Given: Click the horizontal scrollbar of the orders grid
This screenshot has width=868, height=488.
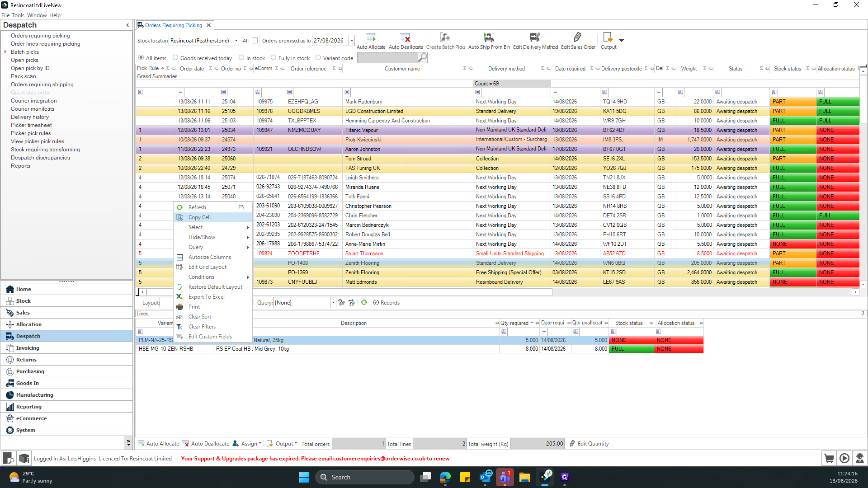Looking at the screenshot, I should [x=348, y=292].
